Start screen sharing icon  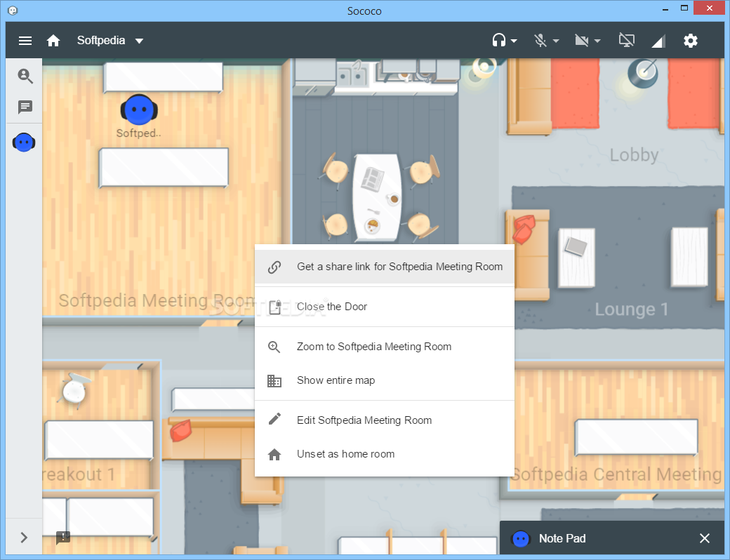point(627,41)
